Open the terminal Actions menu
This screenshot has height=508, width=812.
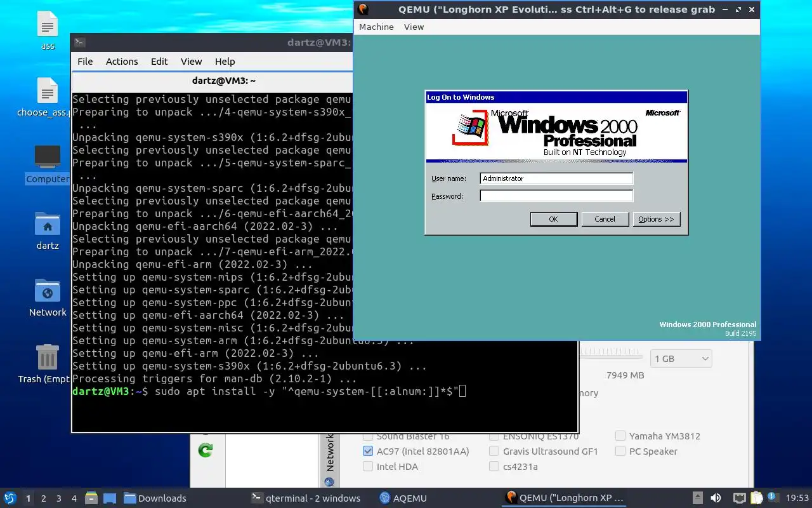tap(122, 62)
